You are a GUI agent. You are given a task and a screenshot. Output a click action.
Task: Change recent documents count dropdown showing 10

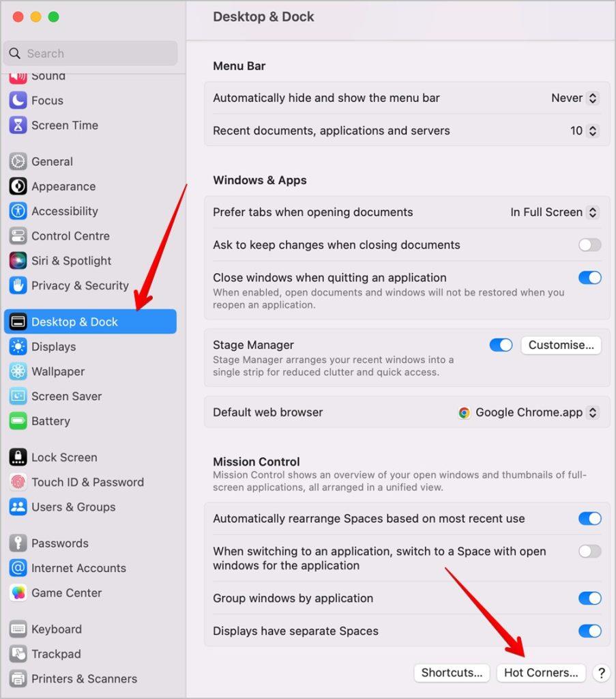[x=584, y=130]
